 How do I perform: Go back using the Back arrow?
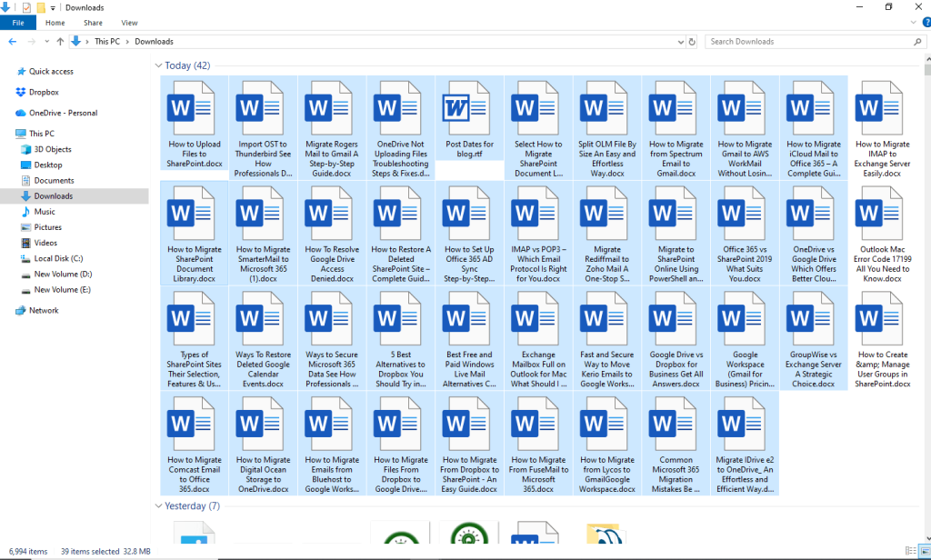tap(12, 42)
